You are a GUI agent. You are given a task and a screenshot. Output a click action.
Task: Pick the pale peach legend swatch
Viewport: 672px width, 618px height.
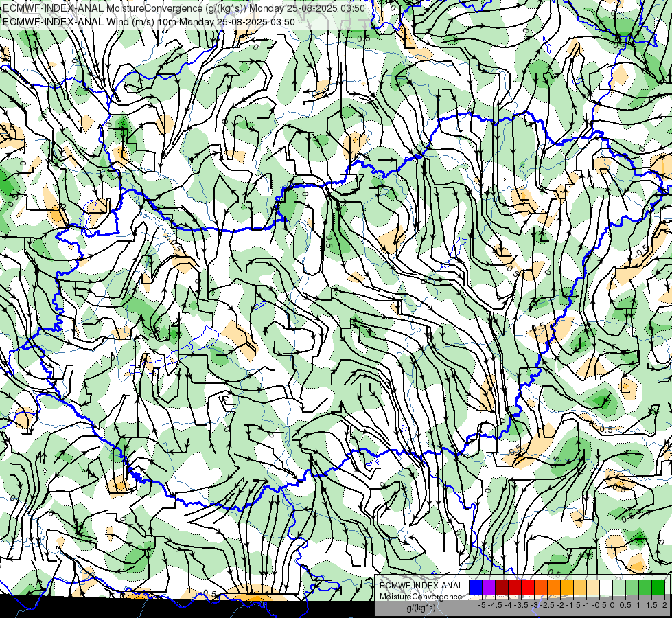[593, 587]
